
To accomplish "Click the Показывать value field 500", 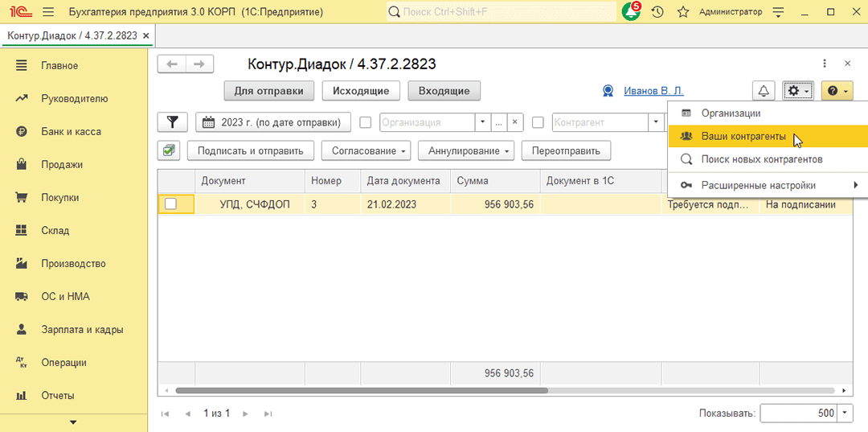I will (800, 413).
